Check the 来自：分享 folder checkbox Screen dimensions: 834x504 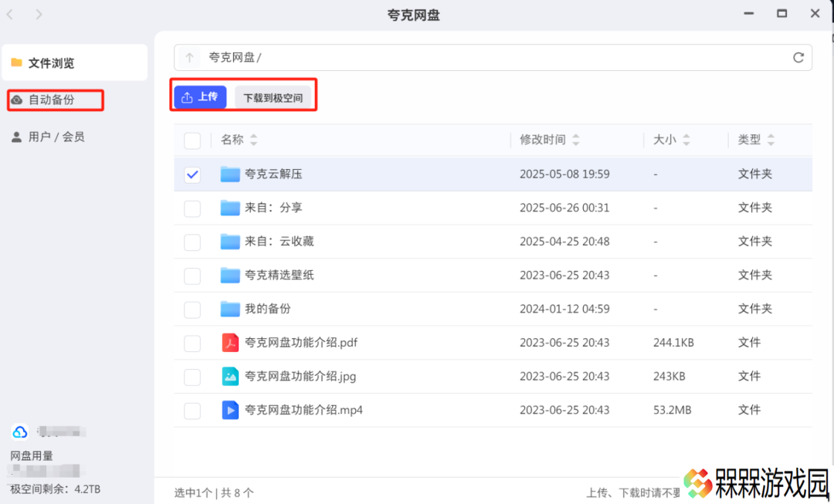point(192,208)
